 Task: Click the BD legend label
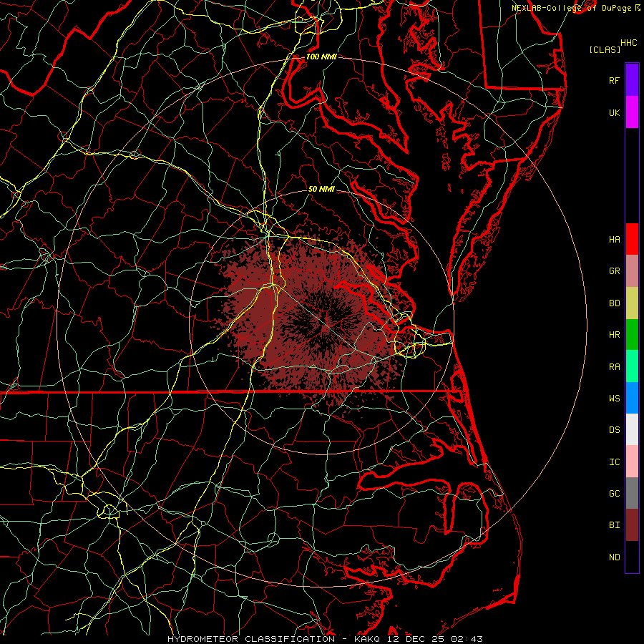pos(614,303)
